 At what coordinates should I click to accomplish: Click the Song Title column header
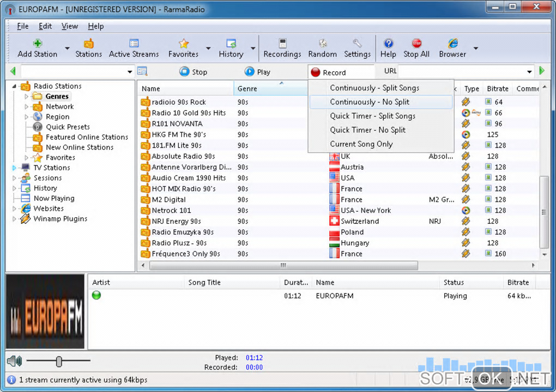click(232, 282)
